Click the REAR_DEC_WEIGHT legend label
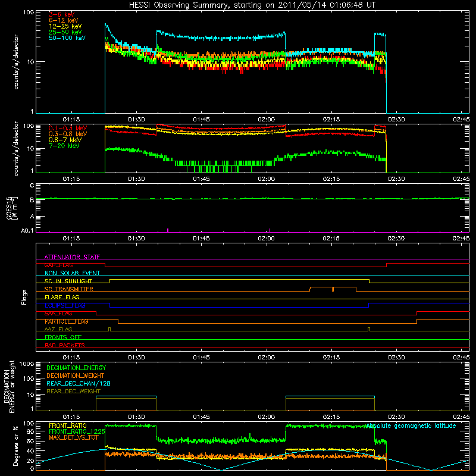This screenshot has width=476, height=476. pos(73,392)
